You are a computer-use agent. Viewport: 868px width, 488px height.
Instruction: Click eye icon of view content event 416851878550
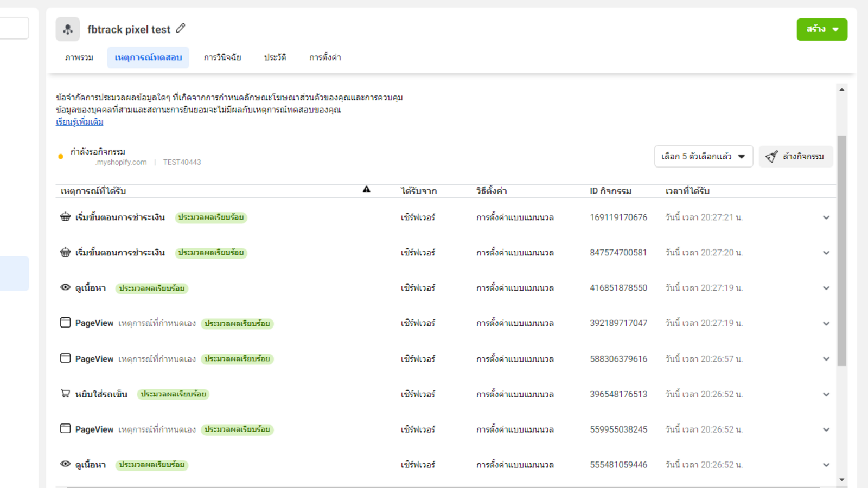[65, 287]
